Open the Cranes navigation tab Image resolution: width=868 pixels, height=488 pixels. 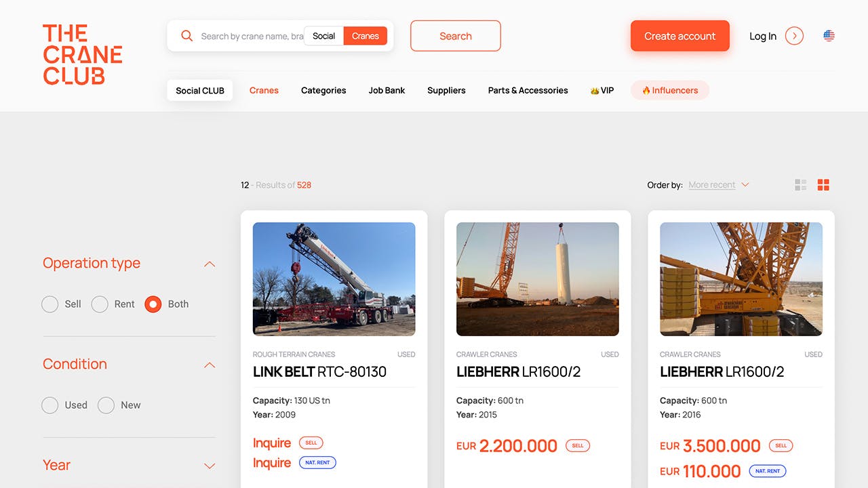(x=264, y=90)
